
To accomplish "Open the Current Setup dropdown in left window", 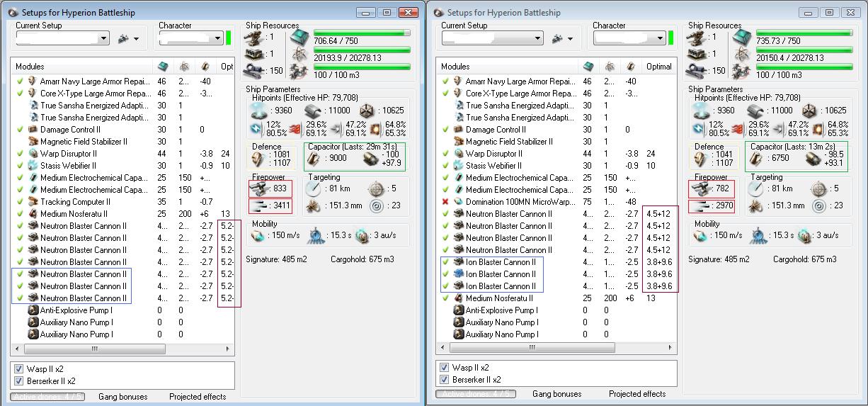I will point(104,38).
